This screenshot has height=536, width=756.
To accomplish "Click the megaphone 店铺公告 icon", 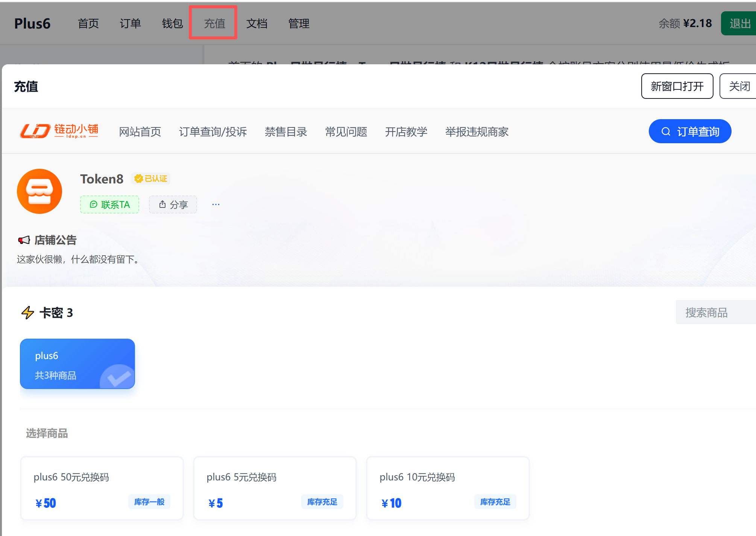I will coord(24,240).
